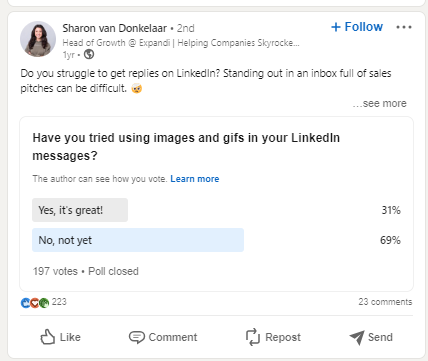The height and width of the screenshot is (361, 428).
Task: View the 223 reactions count
Action: point(59,302)
